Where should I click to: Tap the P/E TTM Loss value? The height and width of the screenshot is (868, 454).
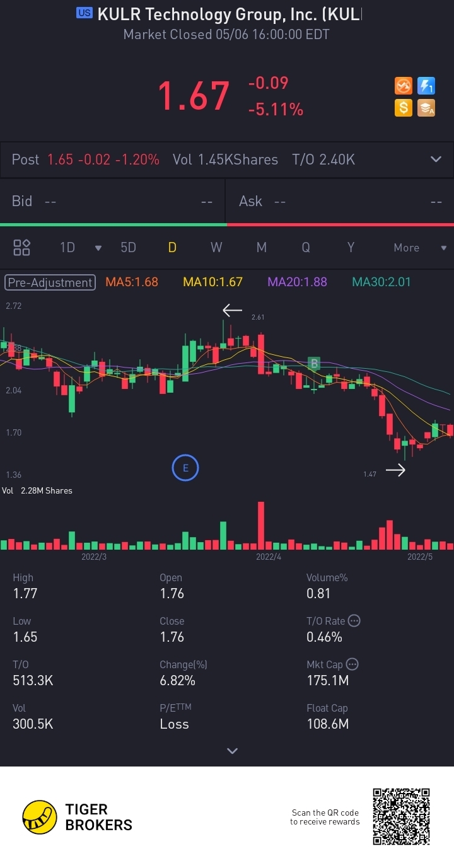tap(174, 724)
